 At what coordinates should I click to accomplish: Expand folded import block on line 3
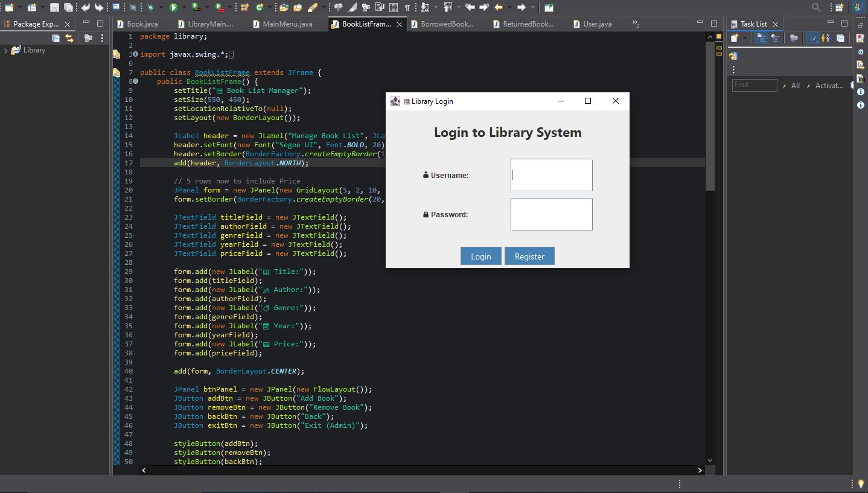[135, 54]
